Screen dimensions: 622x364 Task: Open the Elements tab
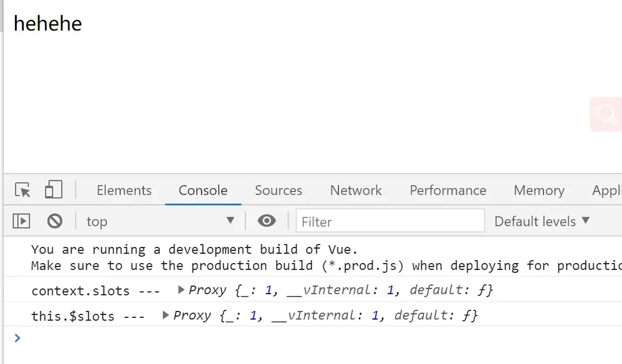(124, 190)
